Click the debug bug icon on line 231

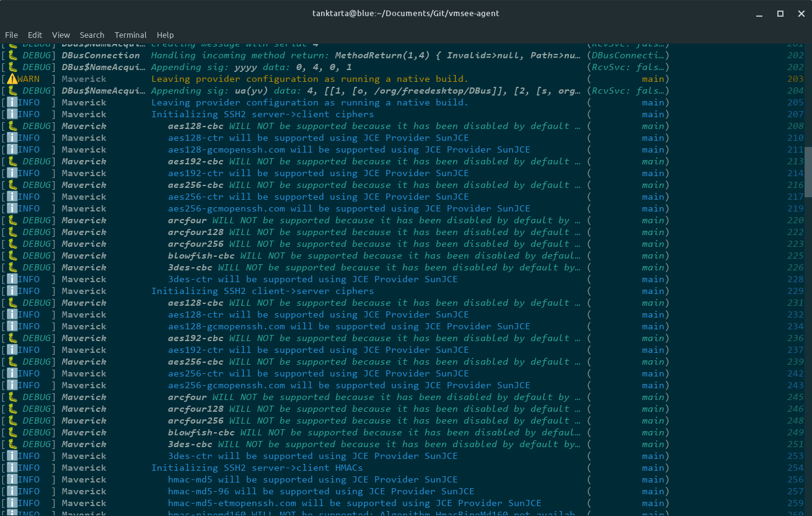click(12, 303)
